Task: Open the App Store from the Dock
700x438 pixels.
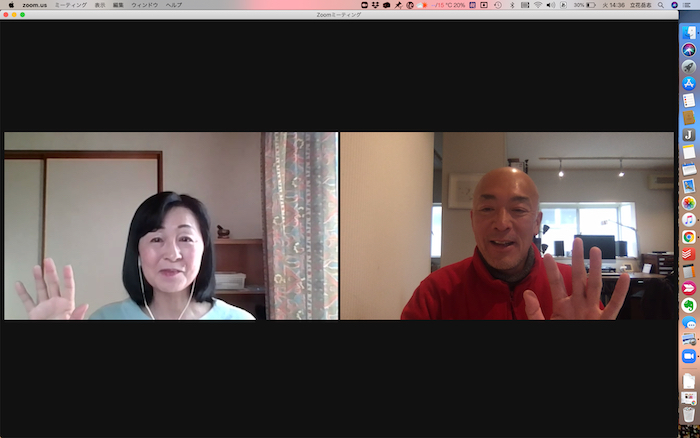Action: tap(689, 84)
